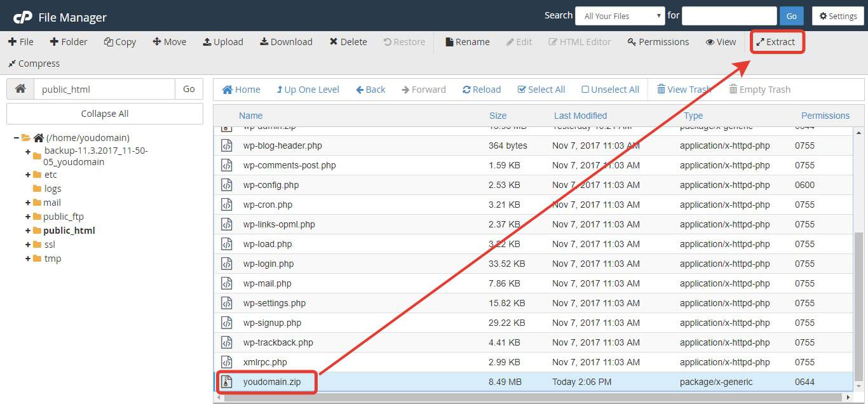Click the HTML Editor icon
This screenshot has height=404, width=868.
point(580,41)
